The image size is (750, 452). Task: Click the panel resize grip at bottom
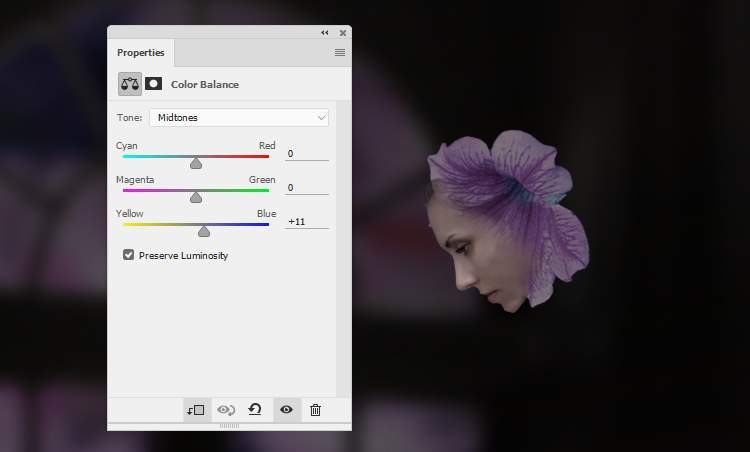coord(230,426)
